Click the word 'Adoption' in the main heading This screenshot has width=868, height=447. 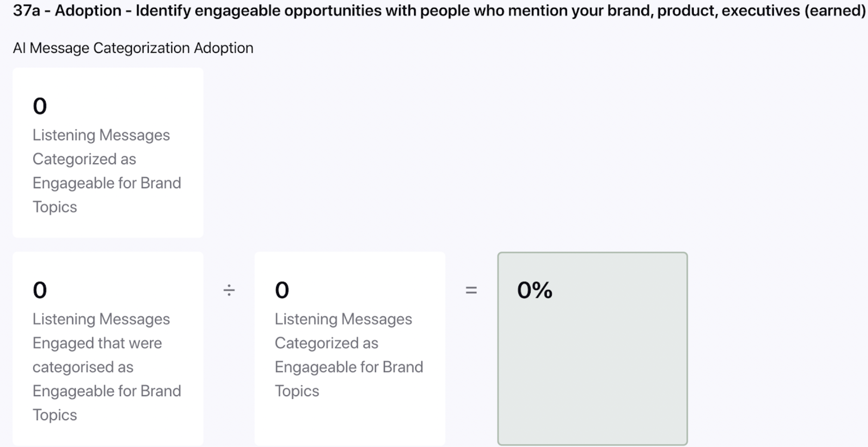pyautogui.click(x=88, y=11)
